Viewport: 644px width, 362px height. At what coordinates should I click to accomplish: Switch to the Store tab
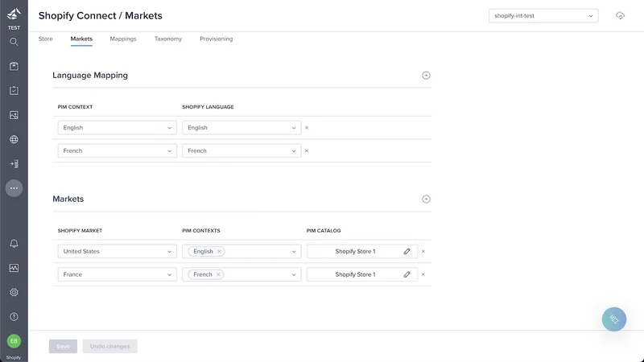click(x=46, y=39)
